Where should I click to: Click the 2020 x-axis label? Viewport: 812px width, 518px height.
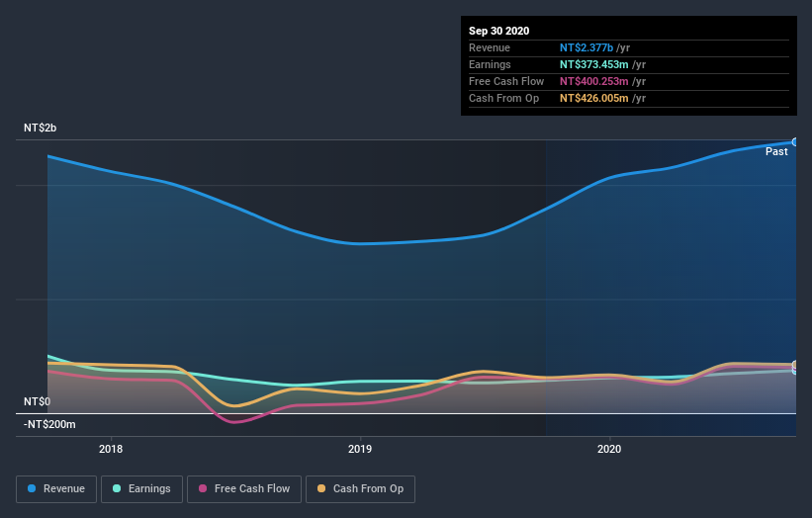pyautogui.click(x=609, y=449)
